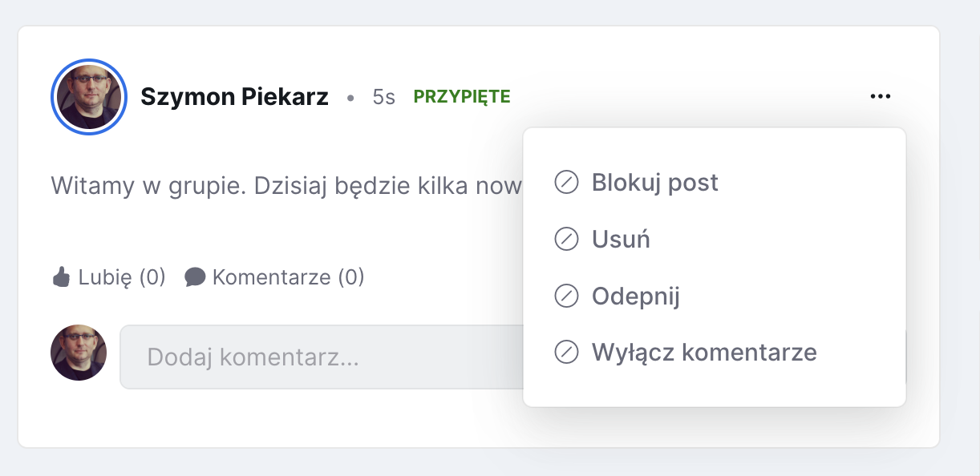Click the post author's blue-ringed avatar
This screenshot has width=980, height=476.
(x=88, y=97)
